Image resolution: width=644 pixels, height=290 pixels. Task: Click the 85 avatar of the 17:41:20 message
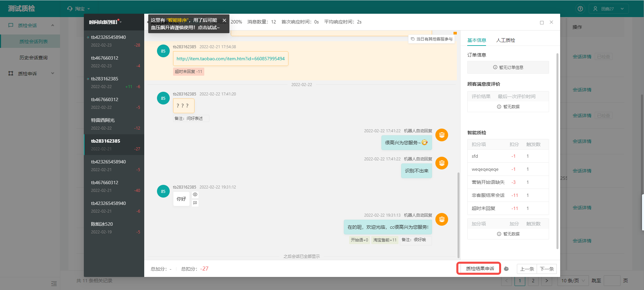point(163,98)
